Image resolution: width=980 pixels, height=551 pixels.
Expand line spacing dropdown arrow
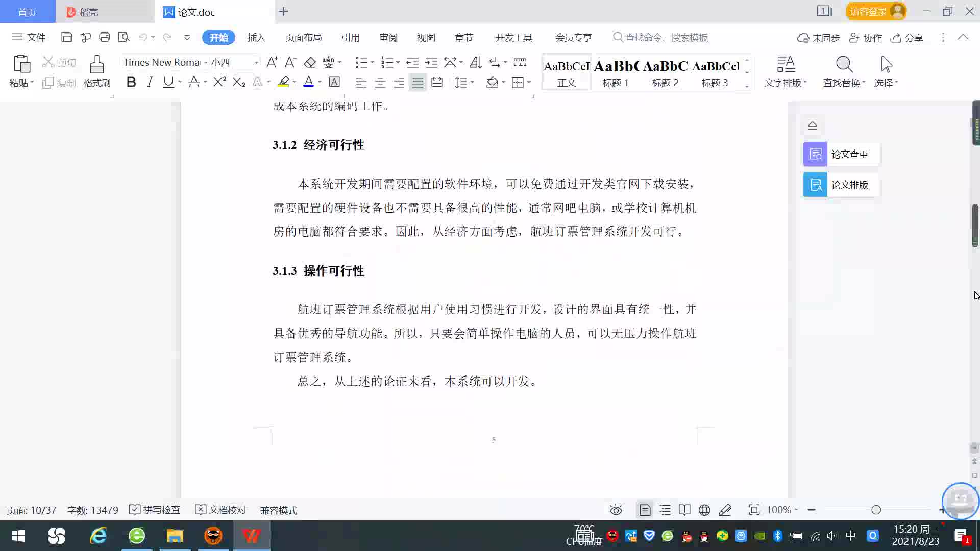[472, 82]
